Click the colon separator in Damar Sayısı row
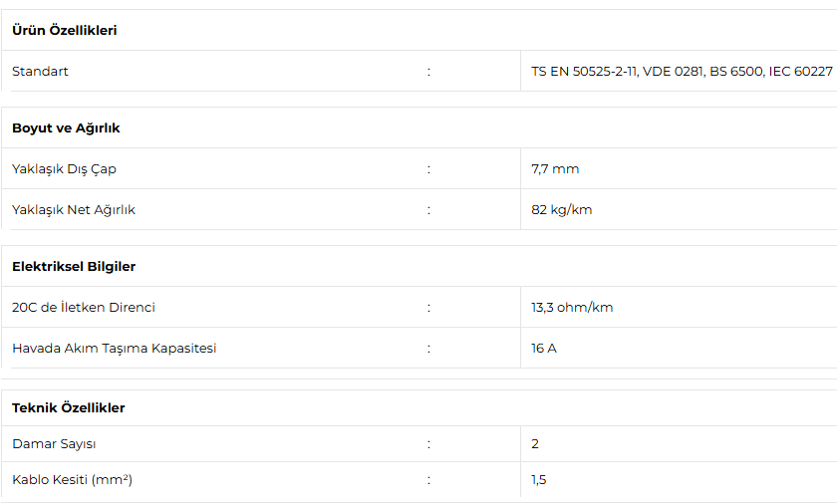The height and width of the screenshot is (504, 837). click(x=428, y=444)
